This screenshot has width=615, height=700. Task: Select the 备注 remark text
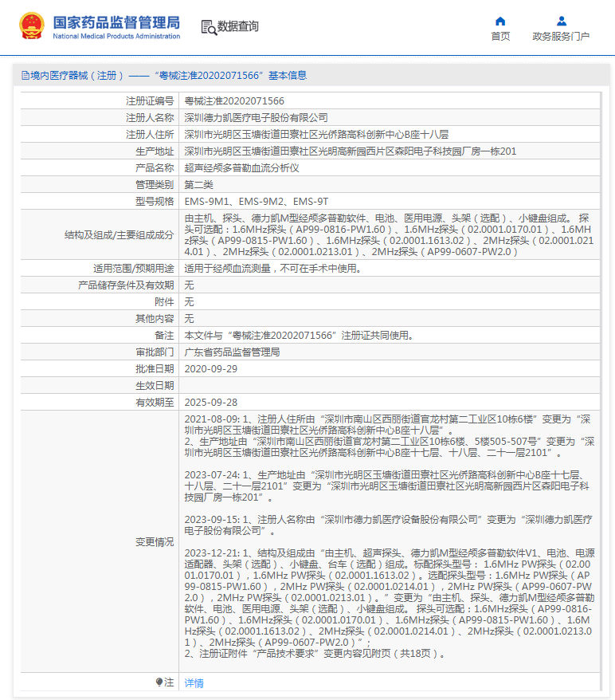point(299,336)
